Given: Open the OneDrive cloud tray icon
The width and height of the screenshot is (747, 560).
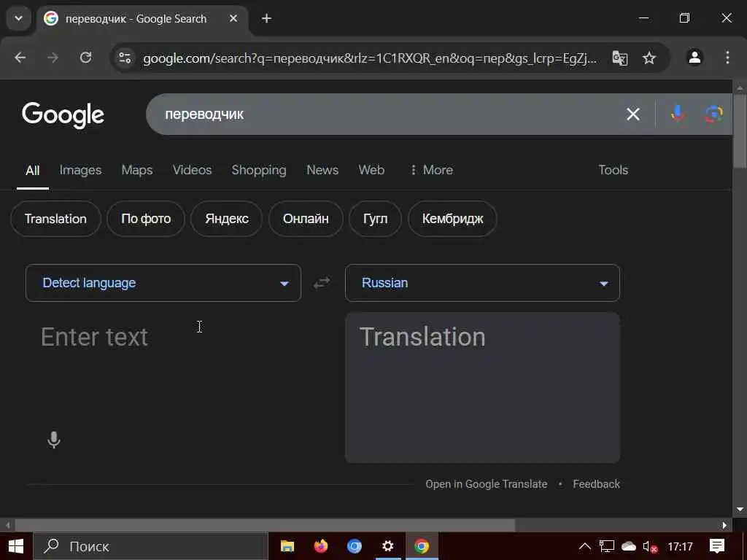Looking at the screenshot, I should [628, 547].
